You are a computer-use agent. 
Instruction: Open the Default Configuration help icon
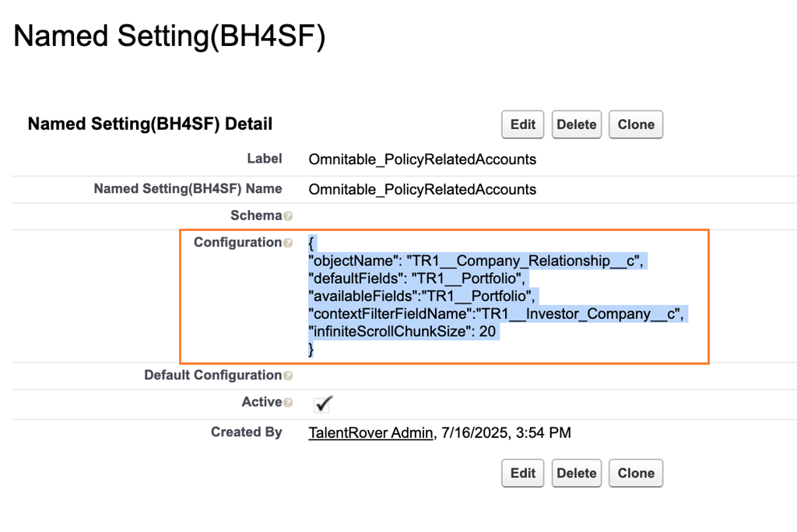coord(288,376)
